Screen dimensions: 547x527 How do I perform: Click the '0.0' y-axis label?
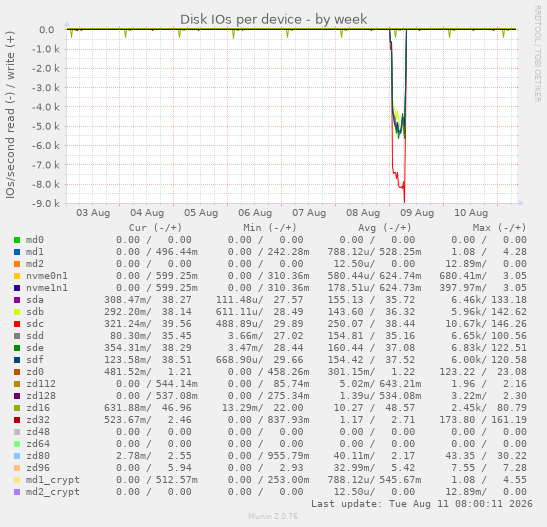[46, 30]
